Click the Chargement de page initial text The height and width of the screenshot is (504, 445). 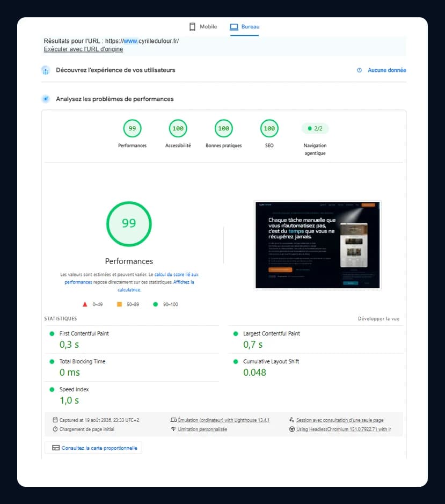click(x=87, y=429)
